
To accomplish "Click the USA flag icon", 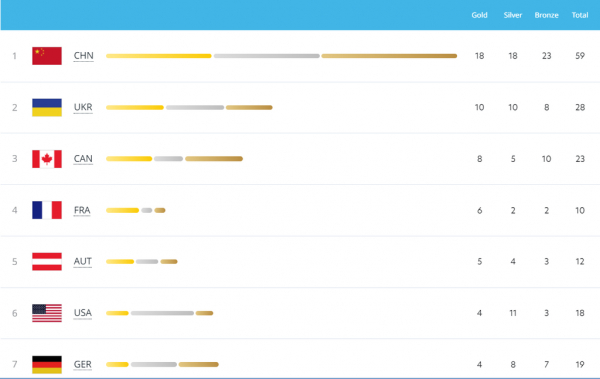I will (47, 313).
